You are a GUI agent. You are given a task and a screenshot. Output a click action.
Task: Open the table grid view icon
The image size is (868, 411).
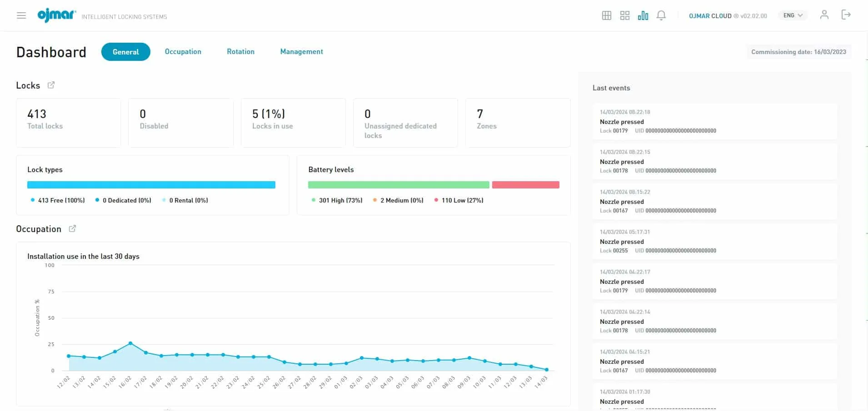606,15
